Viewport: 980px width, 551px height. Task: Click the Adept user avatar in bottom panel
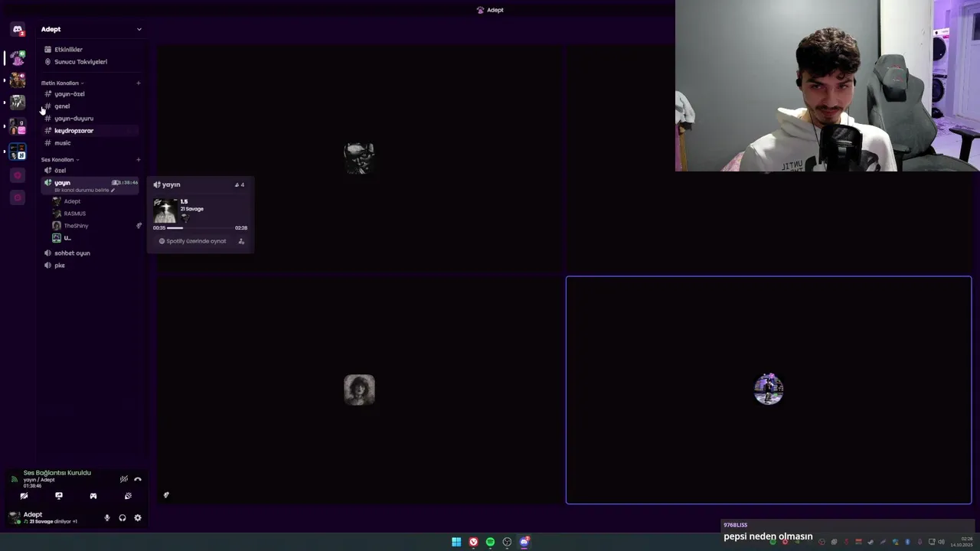pyautogui.click(x=15, y=518)
